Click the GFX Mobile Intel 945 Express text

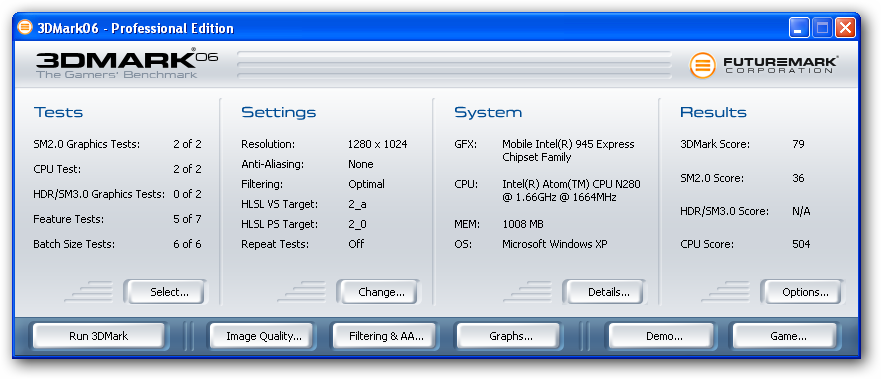568,151
